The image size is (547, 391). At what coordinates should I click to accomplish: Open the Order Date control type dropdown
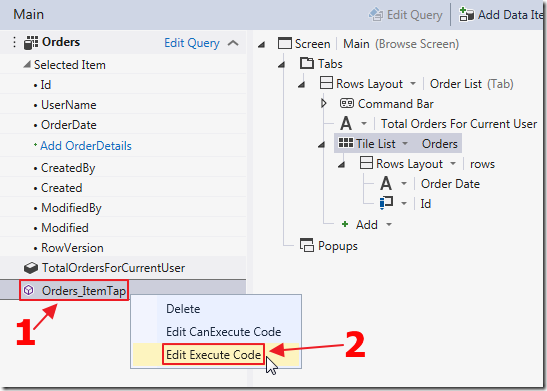click(404, 183)
